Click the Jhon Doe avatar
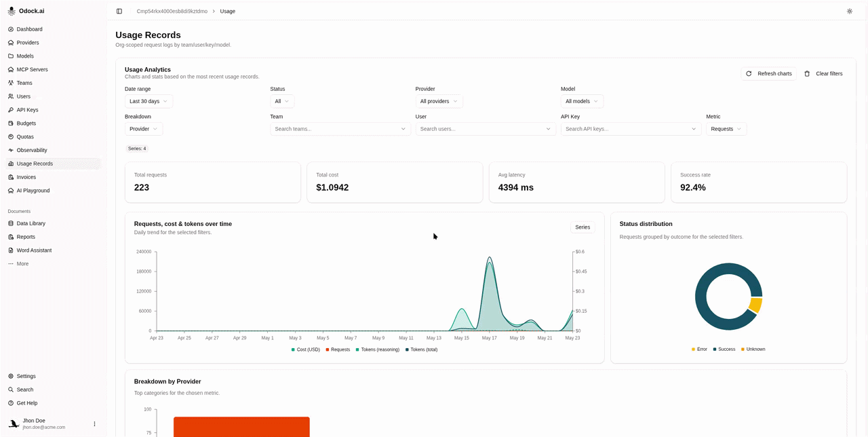Screen dimensions: 868x437 [14, 423]
